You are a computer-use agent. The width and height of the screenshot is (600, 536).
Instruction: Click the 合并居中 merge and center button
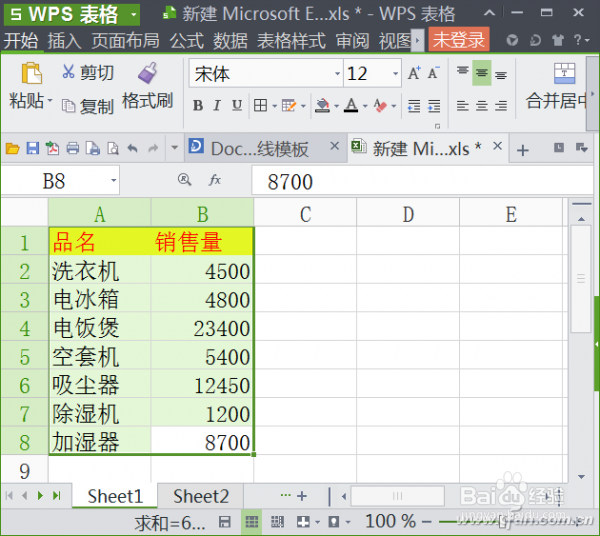coord(556,86)
